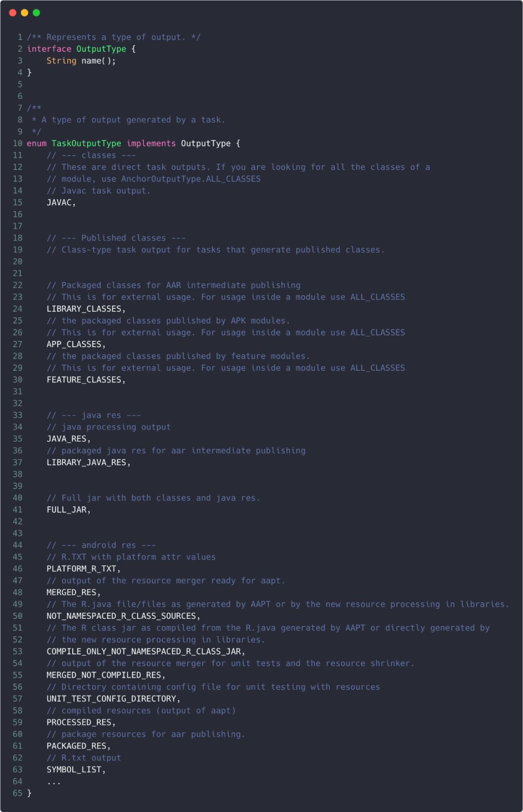The width and height of the screenshot is (523, 812).
Task: Click the APP_CLASSES constant
Action: point(74,344)
